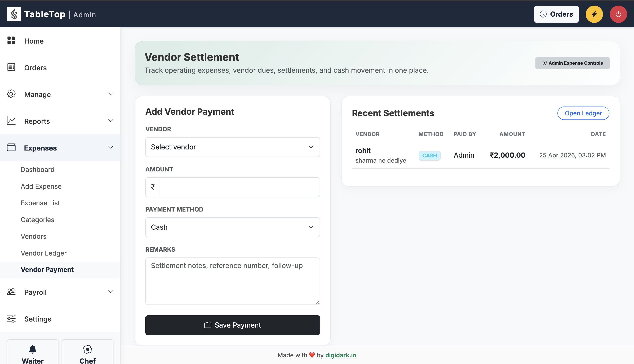Click the PAID BY column header
The image size is (634, 364).
coord(465,134)
